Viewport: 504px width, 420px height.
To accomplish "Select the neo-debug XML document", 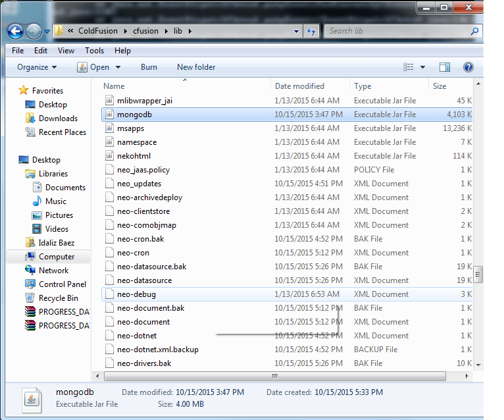I will (136, 294).
